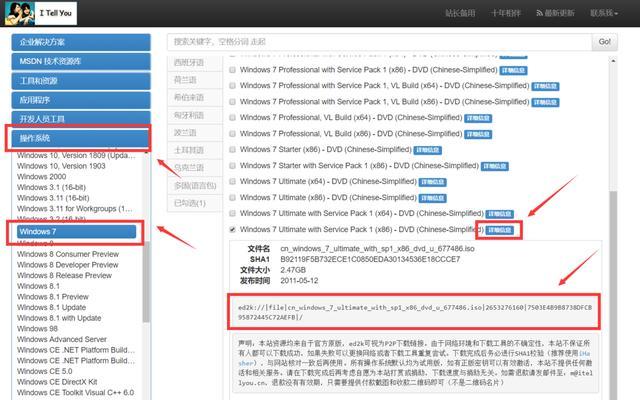Select Windows CE Toolkit Visual C++ 6.0
The width and height of the screenshot is (640, 400).
(76, 392)
